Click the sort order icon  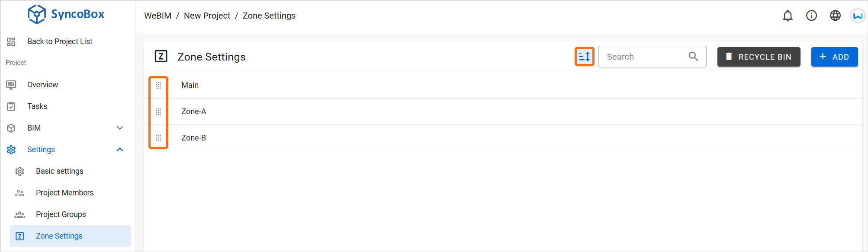point(584,57)
